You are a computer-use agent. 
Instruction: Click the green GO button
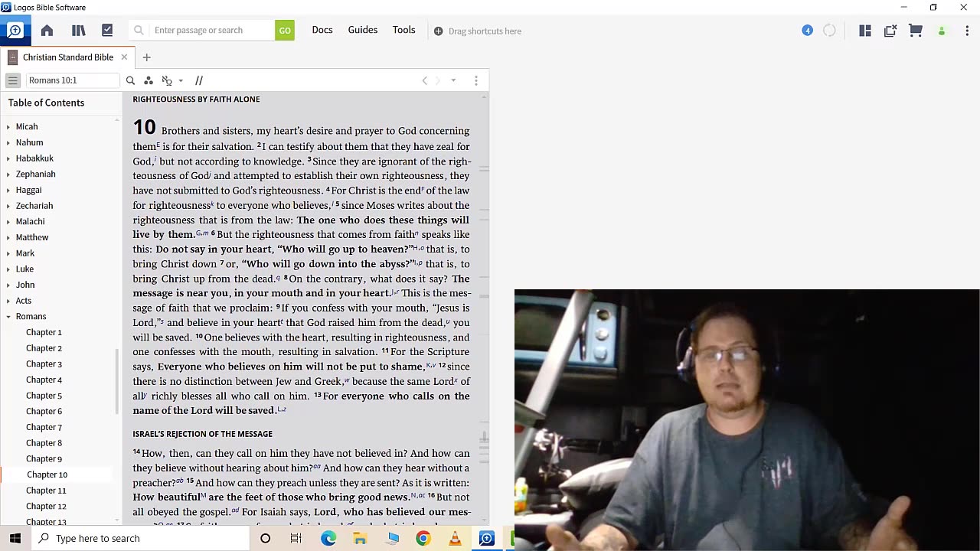[285, 31]
